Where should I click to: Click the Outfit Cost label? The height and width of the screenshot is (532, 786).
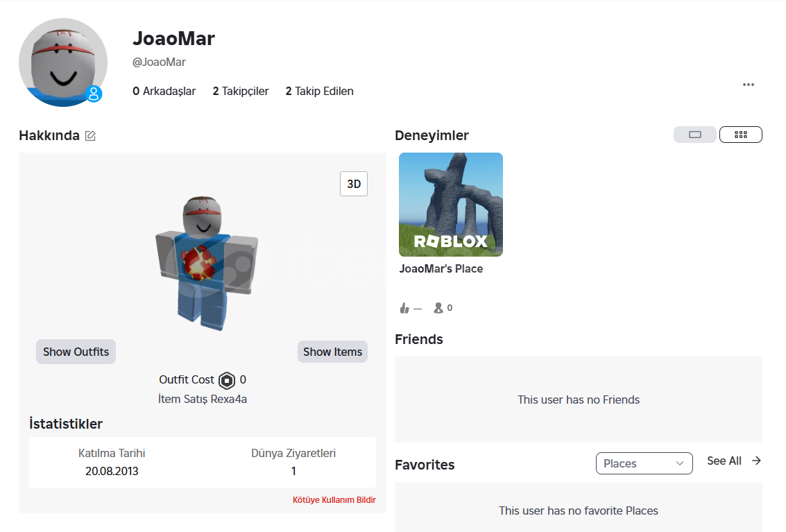click(x=187, y=379)
